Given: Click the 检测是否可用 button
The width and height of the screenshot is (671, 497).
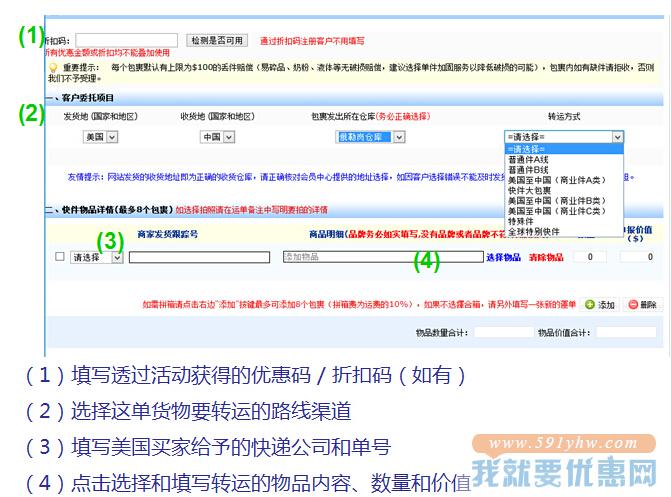Looking at the screenshot, I should [217, 40].
